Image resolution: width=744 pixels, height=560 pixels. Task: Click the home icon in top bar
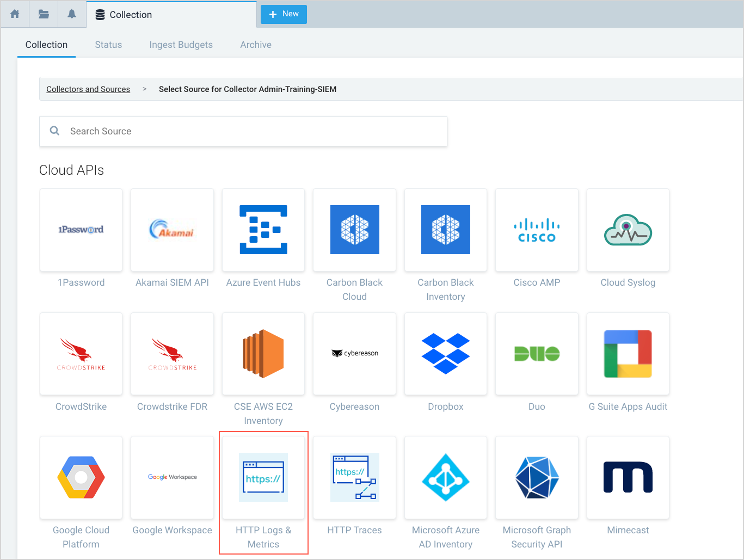click(15, 14)
